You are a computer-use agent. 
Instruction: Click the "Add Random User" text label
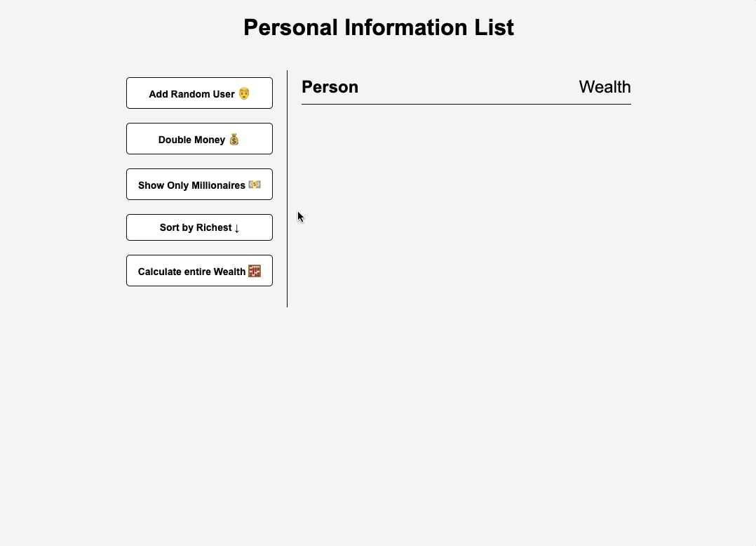tap(191, 94)
